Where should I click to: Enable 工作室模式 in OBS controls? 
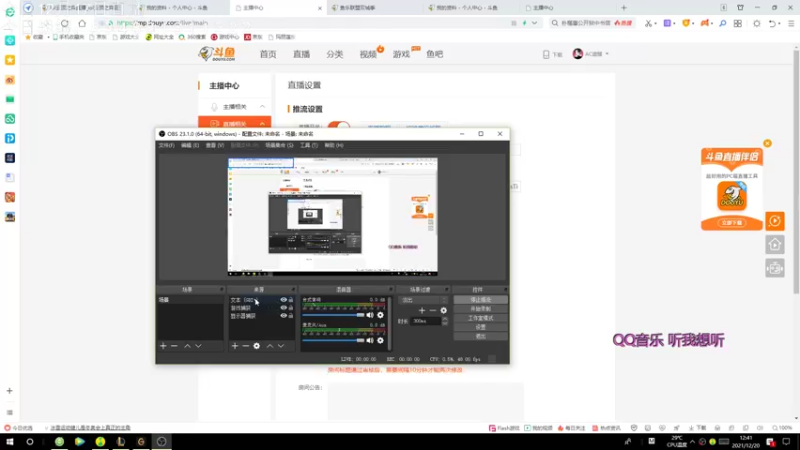(480, 318)
